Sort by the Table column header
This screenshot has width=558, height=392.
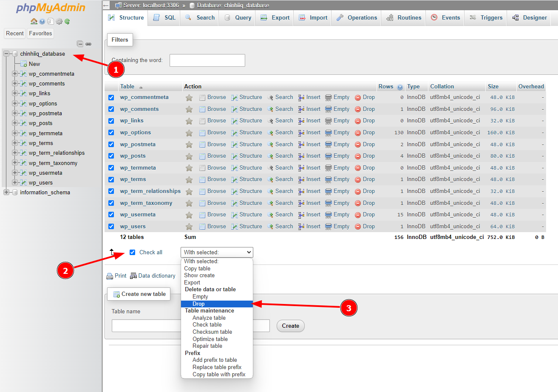[127, 87]
